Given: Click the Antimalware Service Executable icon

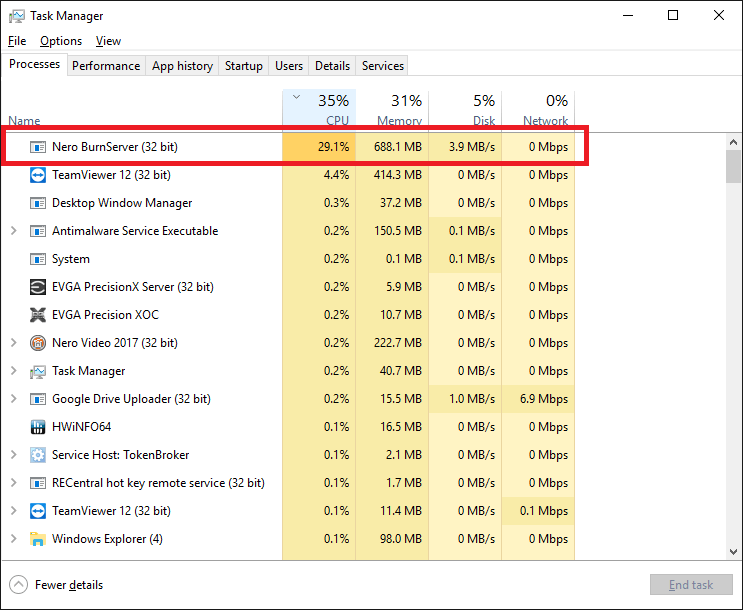Looking at the screenshot, I should click(x=38, y=231).
